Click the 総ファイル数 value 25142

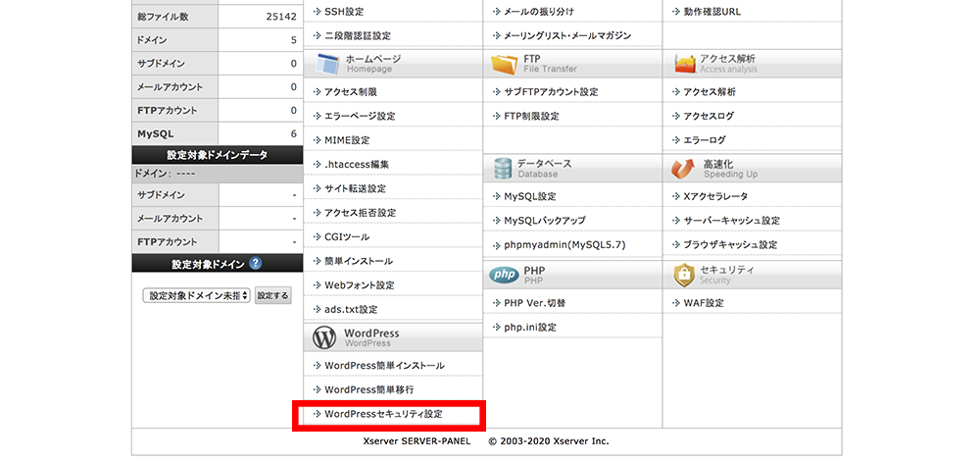(280, 17)
